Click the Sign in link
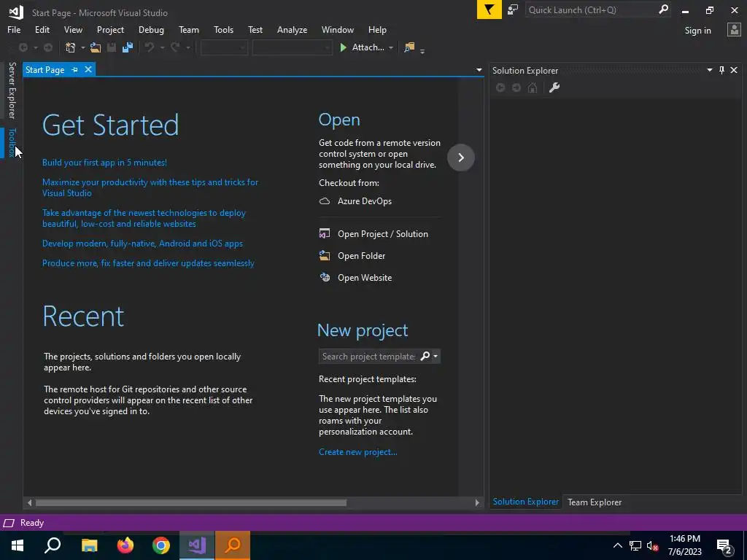747x560 pixels. (x=697, y=31)
